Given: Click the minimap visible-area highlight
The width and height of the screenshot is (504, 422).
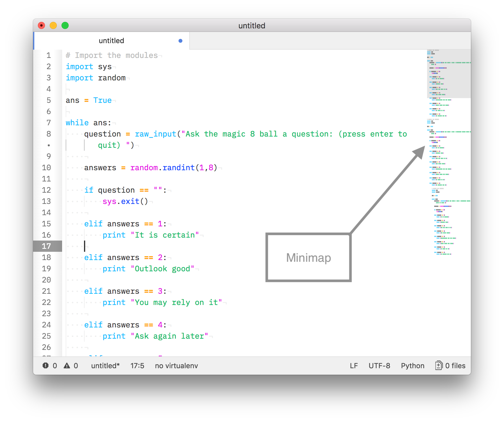Looking at the screenshot, I should pos(449,74).
